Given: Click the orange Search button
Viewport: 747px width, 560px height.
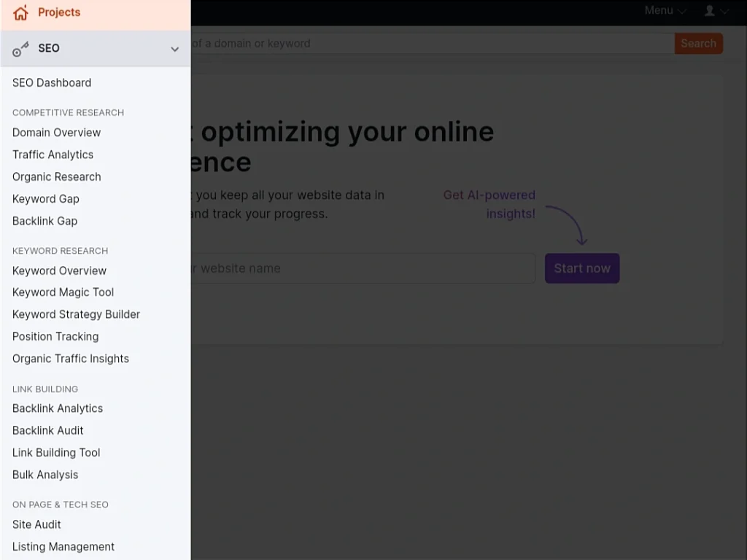Looking at the screenshot, I should [698, 43].
